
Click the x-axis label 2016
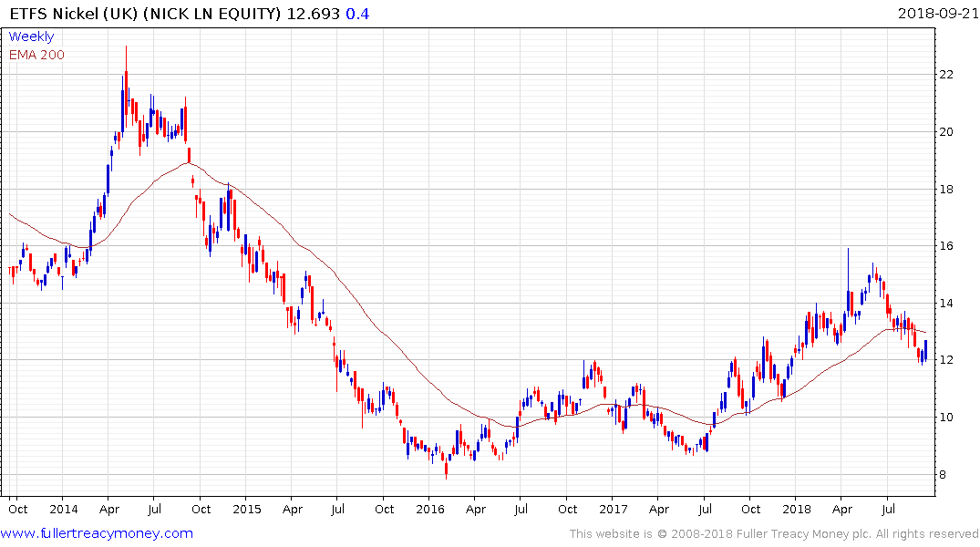click(430, 509)
